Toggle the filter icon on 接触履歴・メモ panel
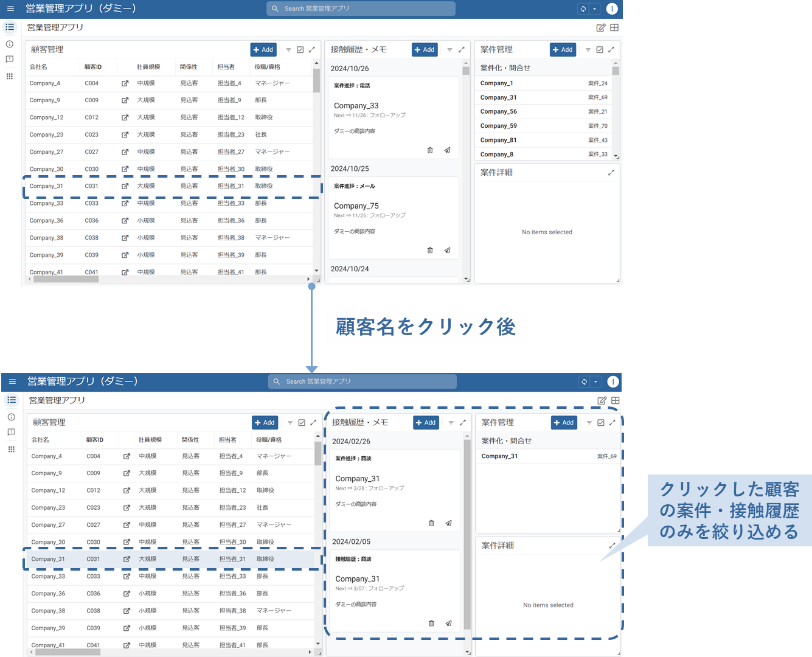This screenshot has height=657, width=812. click(x=449, y=49)
